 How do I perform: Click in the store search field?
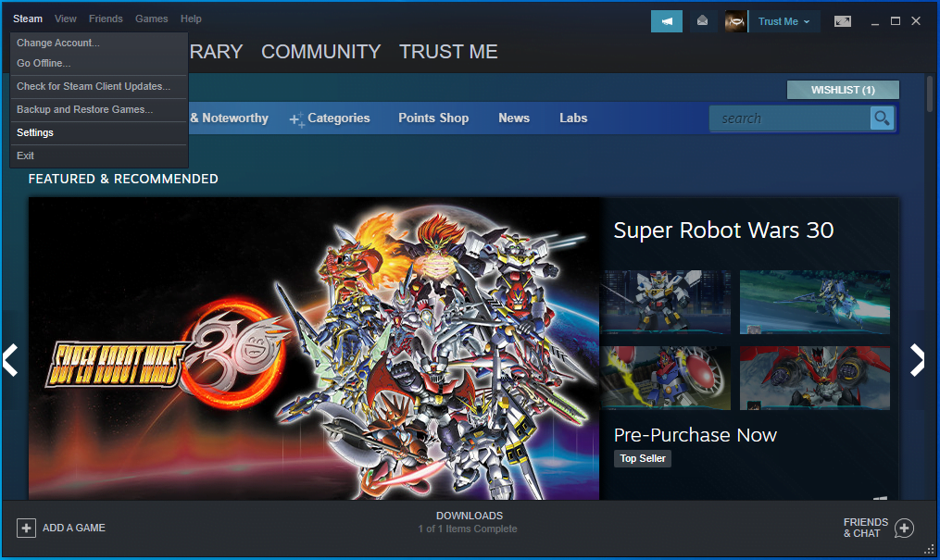point(790,118)
